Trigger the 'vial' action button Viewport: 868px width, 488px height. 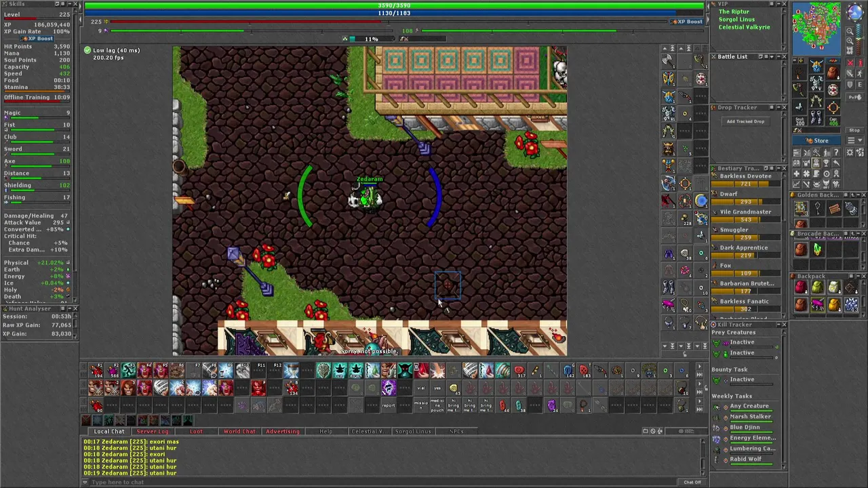click(x=421, y=388)
